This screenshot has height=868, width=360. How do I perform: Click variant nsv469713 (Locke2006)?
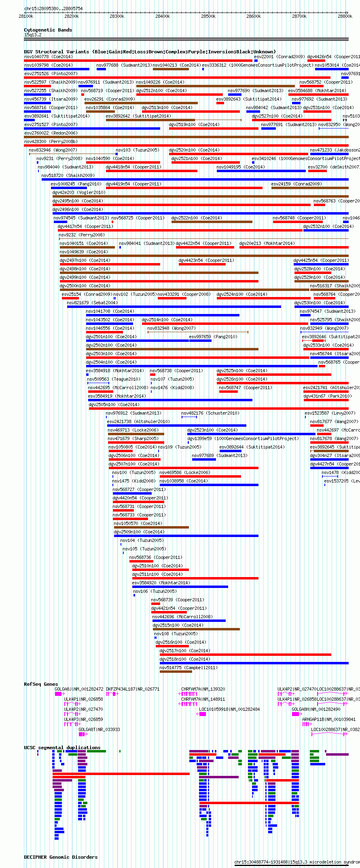(x=136, y=434)
